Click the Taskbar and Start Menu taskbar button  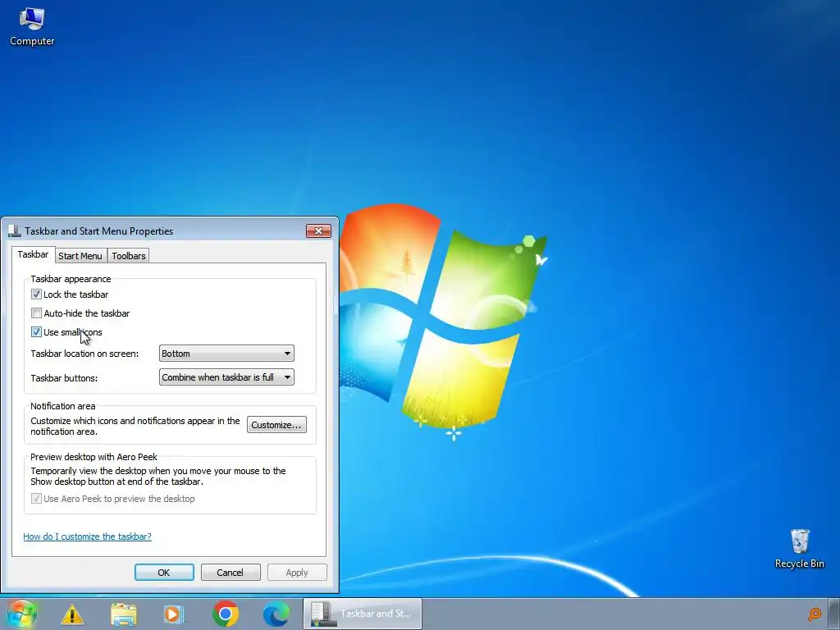point(363,614)
